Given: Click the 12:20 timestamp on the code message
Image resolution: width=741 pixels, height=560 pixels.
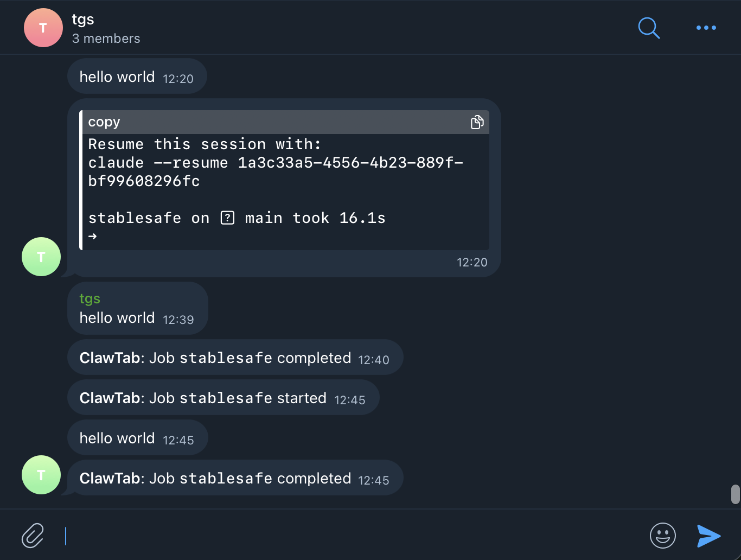Looking at the screenshot, I should 471,262.
